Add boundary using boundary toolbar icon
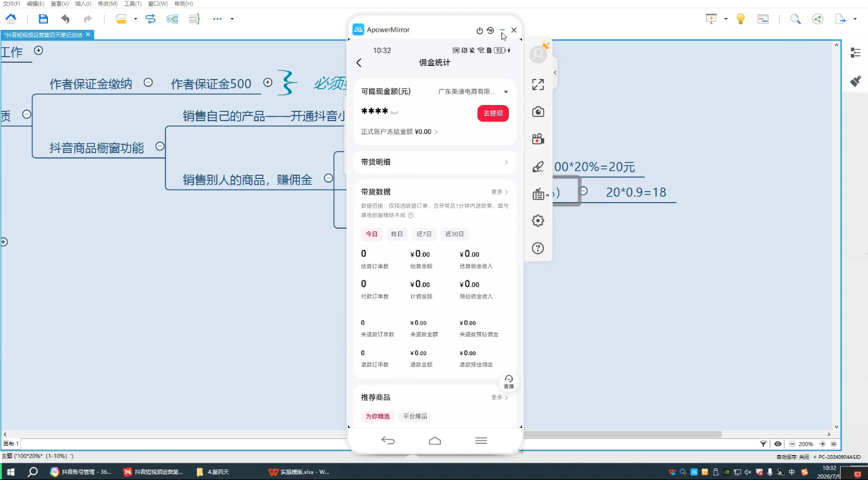The width and height of the screenshot is (868, 480). point(172,19)
